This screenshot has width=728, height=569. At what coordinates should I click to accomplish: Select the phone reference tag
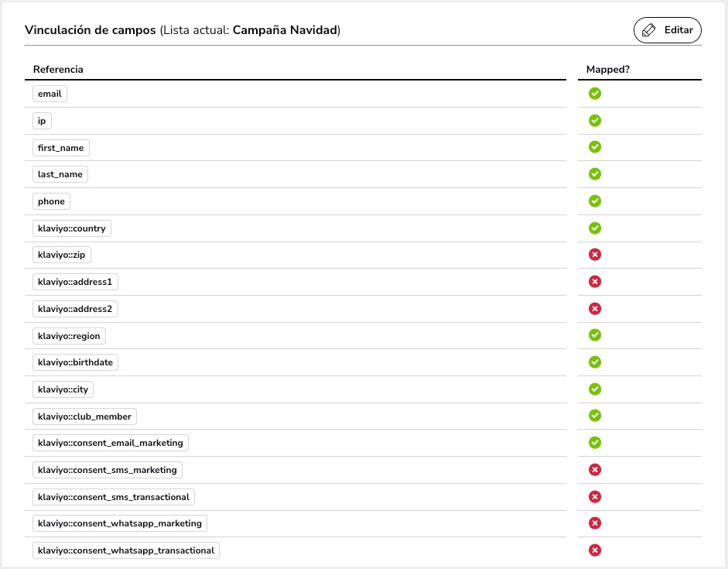(x=51, y=201)
